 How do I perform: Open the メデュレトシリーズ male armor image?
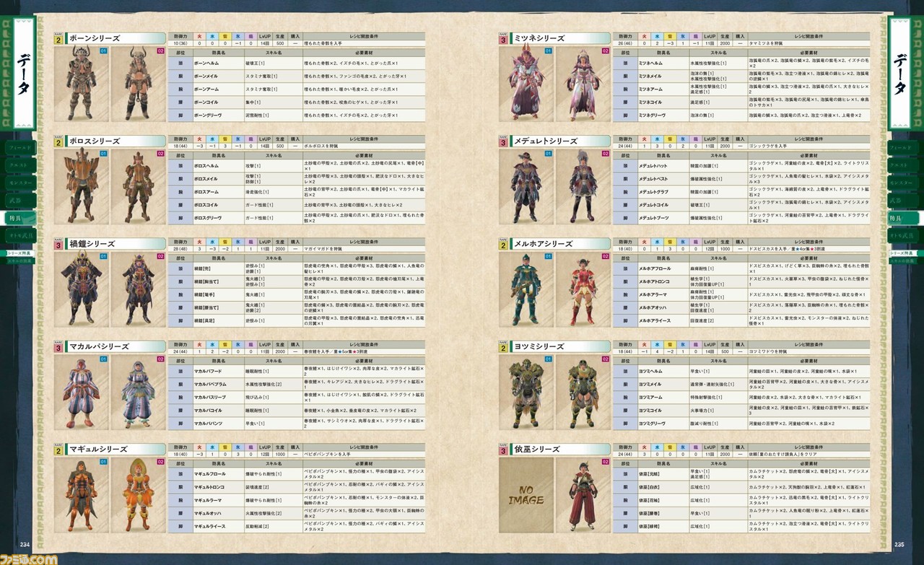coord(526,188)
